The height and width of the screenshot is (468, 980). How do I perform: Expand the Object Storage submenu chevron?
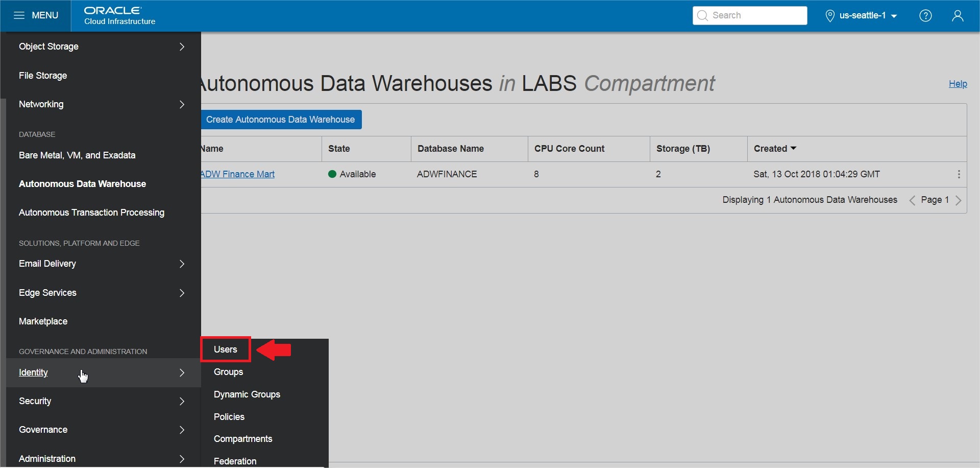click(182, 46)
